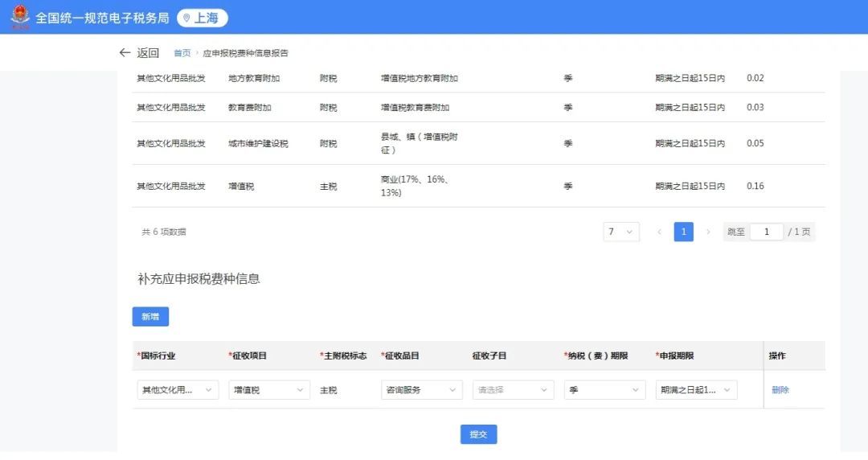Click the location pin icon beside 上海

(x=186, y=18)
